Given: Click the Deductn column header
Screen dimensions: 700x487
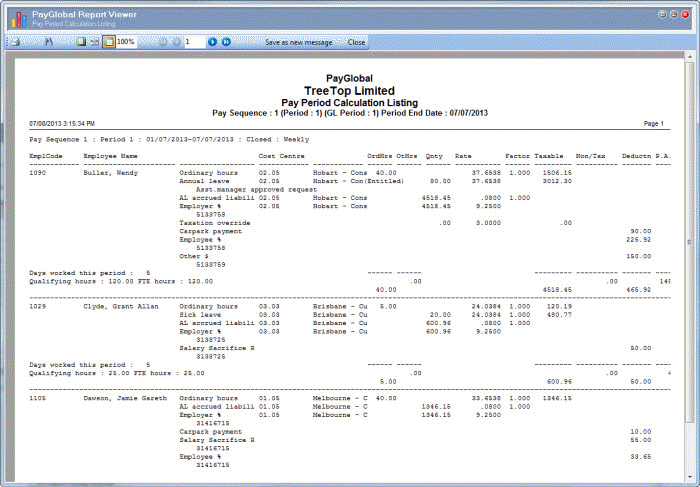Looking at the screenshot, I should tap(637, 156).
